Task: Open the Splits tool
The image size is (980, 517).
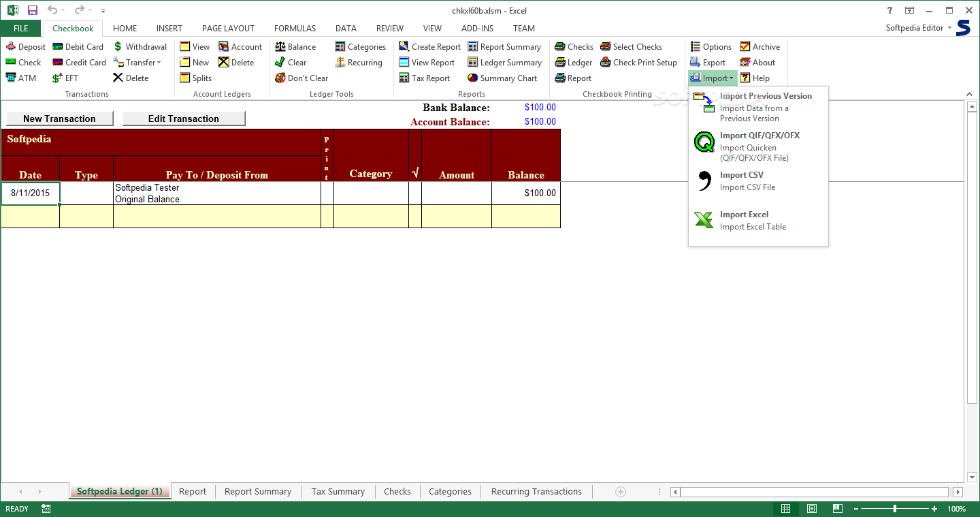Action: point(195,78)
